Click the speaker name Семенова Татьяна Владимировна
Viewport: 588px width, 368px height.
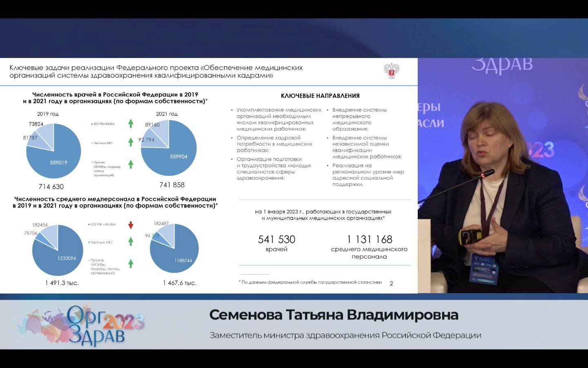tap(334, 315)
